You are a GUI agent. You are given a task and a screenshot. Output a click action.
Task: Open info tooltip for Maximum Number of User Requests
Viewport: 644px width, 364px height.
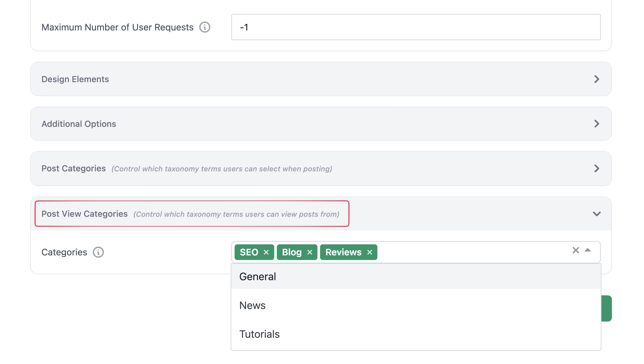[x=205, y=27]
